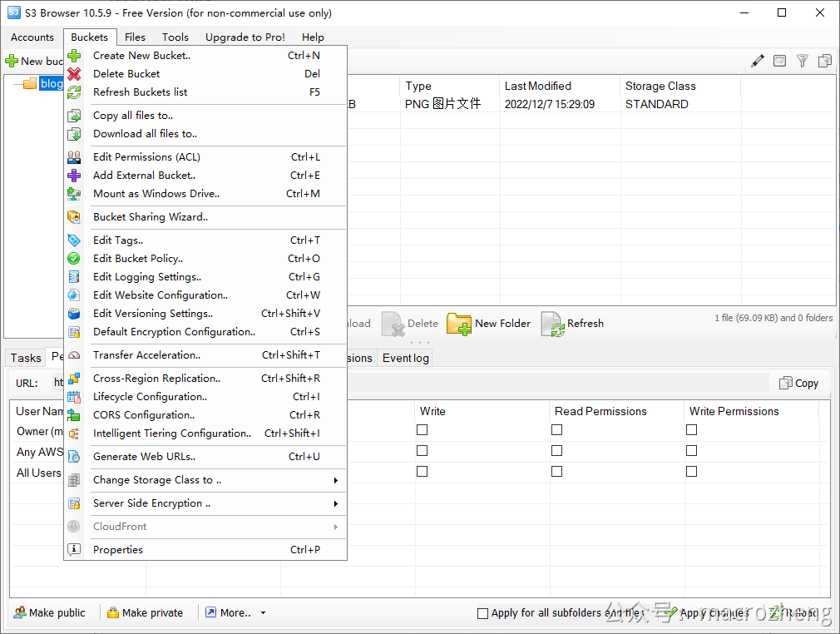Click the Refresh button in file toolbar
Image resolution: width=840 pixels, height=634 pixels.
tap(572, 324)
